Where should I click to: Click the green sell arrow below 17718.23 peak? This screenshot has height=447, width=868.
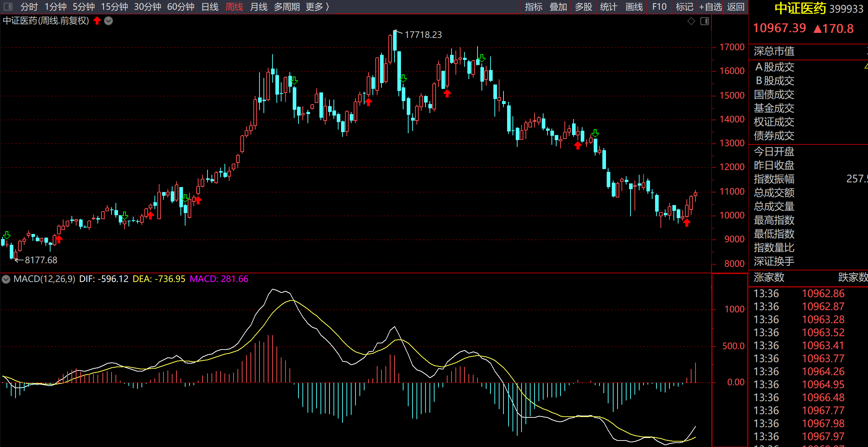[x=403, y=78]
